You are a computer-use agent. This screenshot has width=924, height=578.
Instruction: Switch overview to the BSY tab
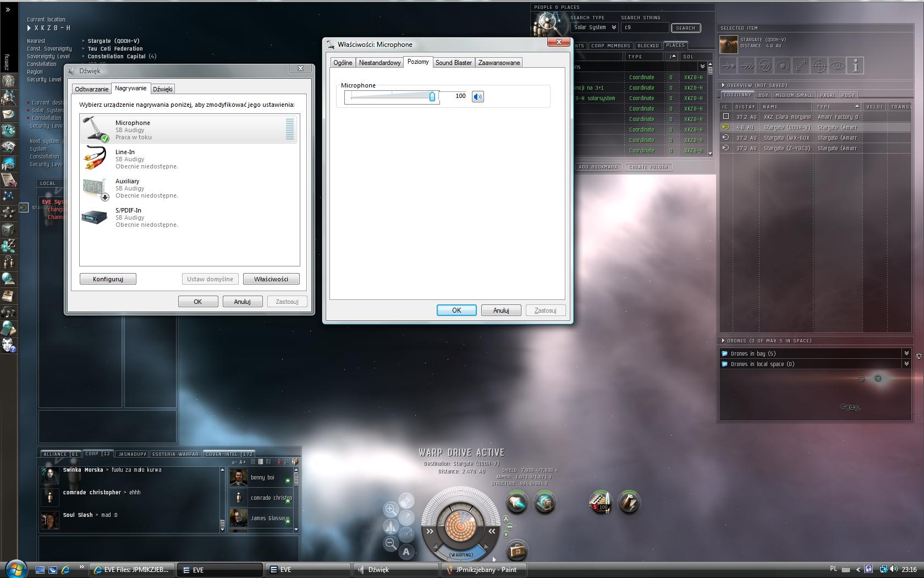(x=763, y=95)
